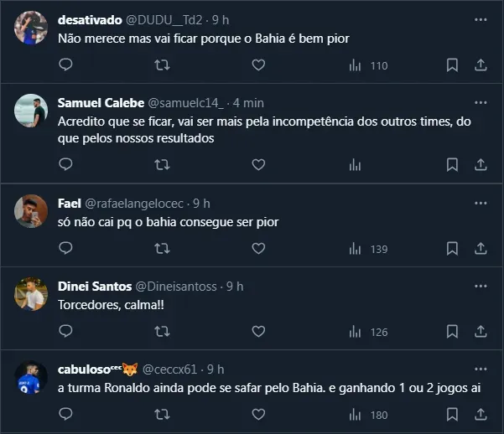The height and width of the screenshot is (434, 504).
Task: Share cabuloso's tweet
Action: (481, 414)
